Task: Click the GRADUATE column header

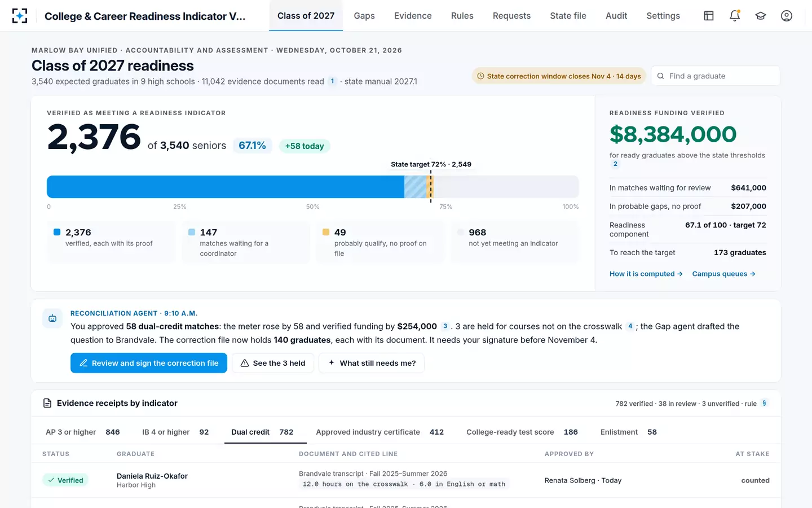Action: (135, 454)
